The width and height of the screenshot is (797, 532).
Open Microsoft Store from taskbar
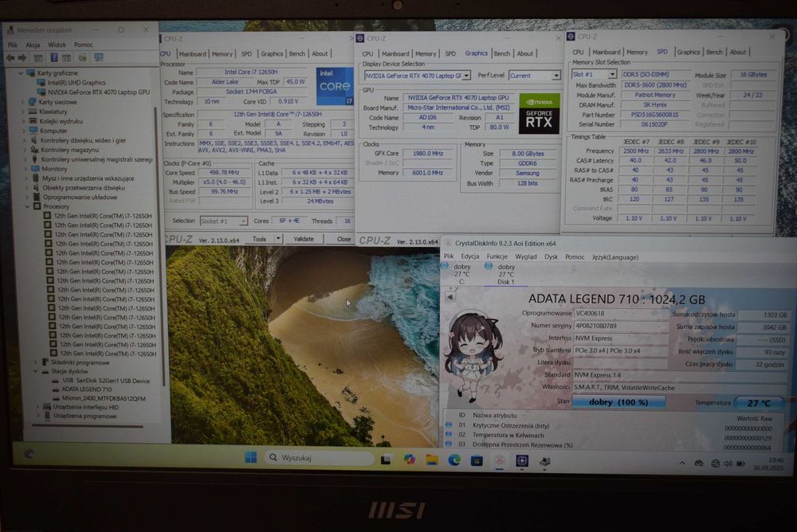(477, 460)
